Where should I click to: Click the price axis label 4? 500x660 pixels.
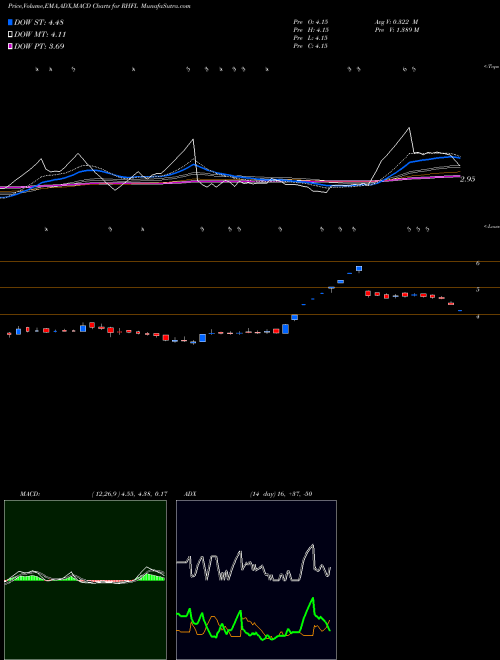[478, 317]
